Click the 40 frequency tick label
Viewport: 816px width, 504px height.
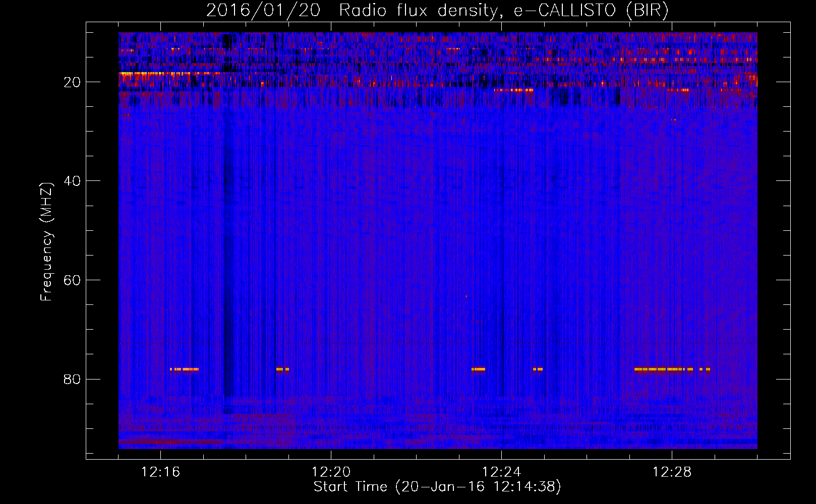coord(72,181)
